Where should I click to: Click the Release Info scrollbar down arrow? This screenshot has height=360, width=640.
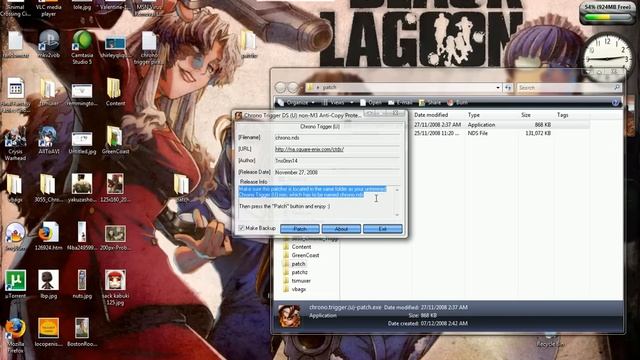click(397, 214)
